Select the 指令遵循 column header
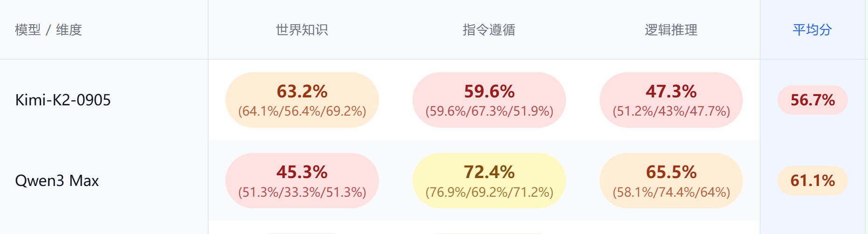Screen dimensions: 868x234 (489, 30)
